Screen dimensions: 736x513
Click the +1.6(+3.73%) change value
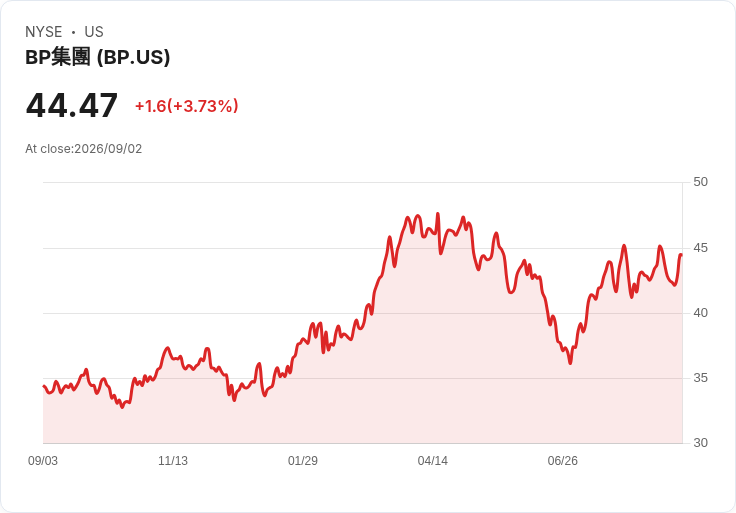[187, 106]
